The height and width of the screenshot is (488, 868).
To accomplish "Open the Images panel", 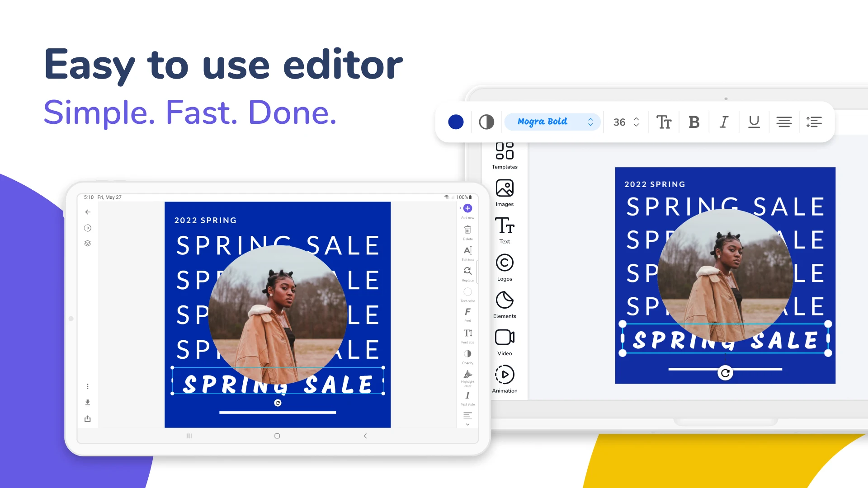I will pyautogui.click(x=505, y=193).
